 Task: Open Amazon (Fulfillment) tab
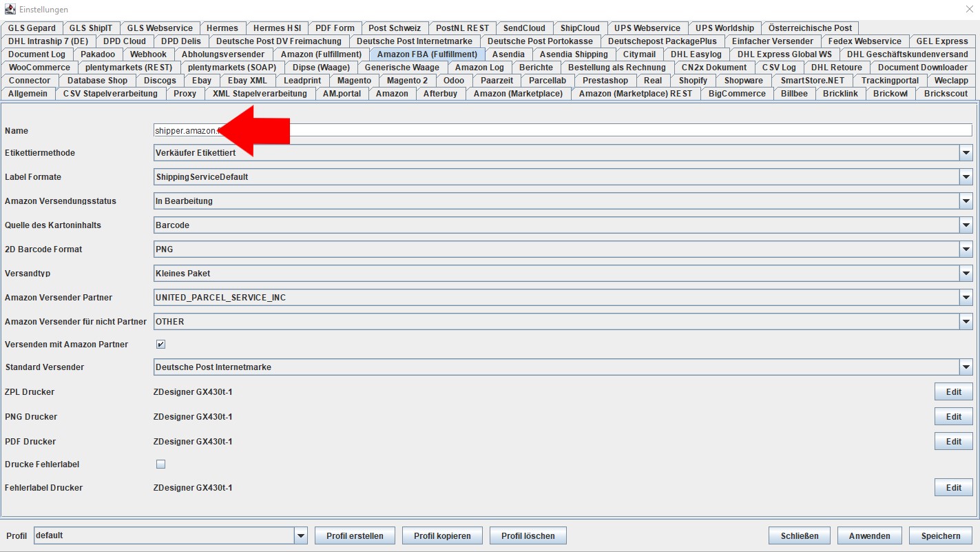coord(321,54)
